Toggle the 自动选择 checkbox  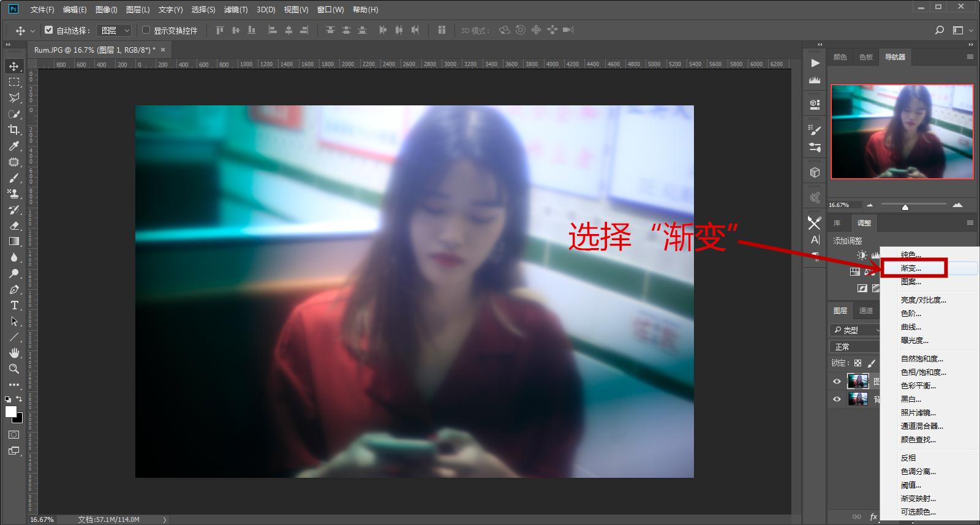49,29
